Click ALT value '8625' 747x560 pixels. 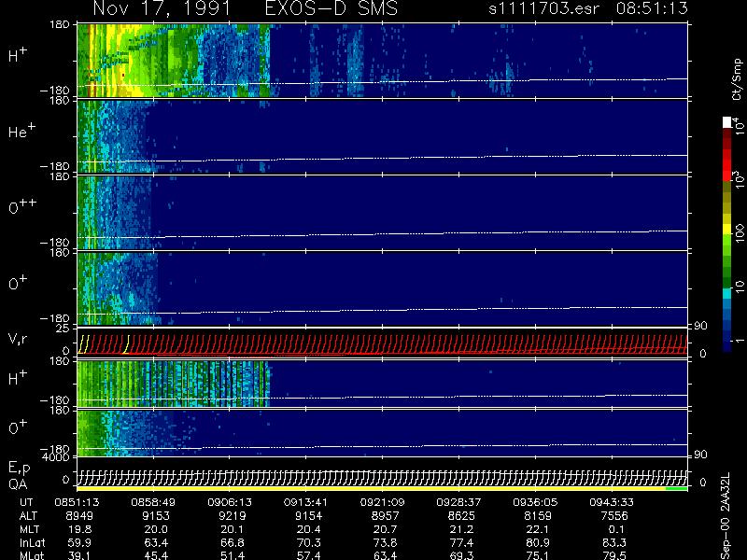click(461, 516)
